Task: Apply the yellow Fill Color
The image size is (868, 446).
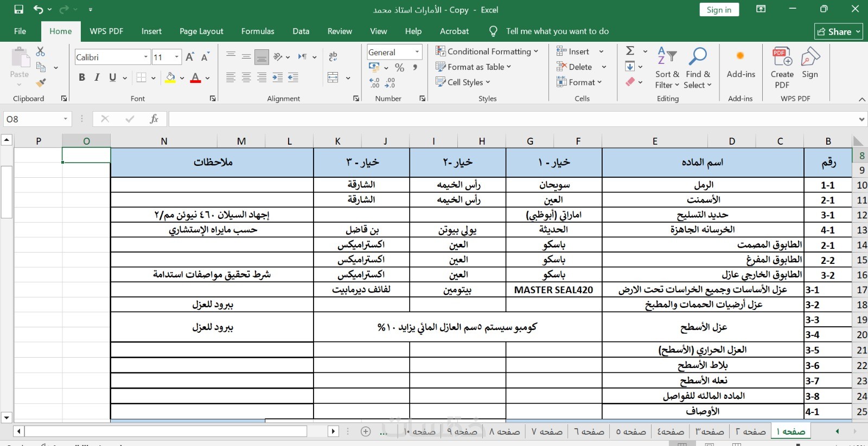Action: pyautogui.click(x=170, y=77)
